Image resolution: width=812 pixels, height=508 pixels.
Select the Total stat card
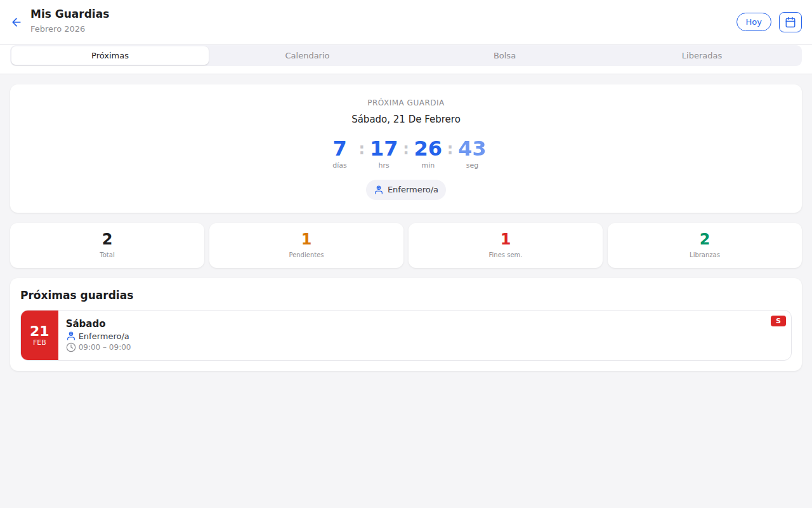click(x=107, y=245)
